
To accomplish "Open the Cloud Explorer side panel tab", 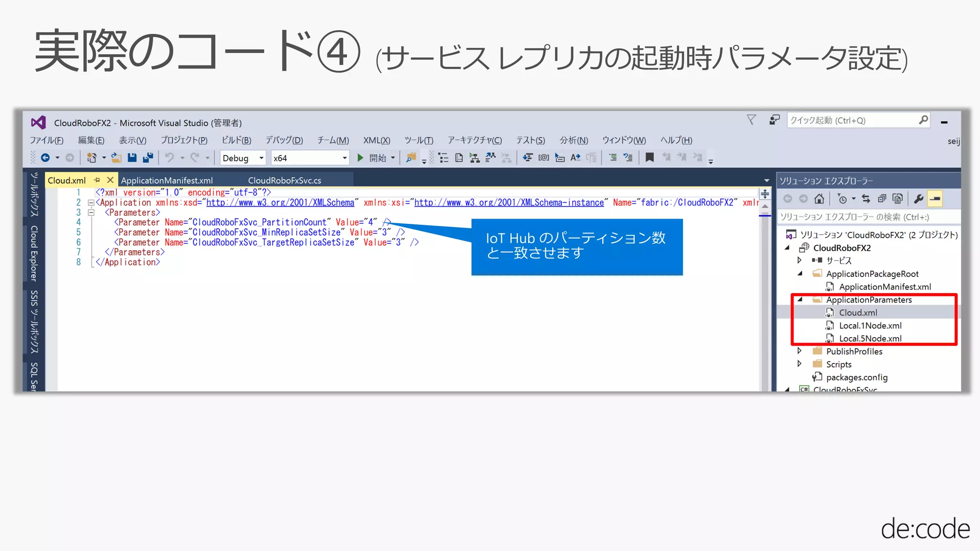I will (34, 253).
